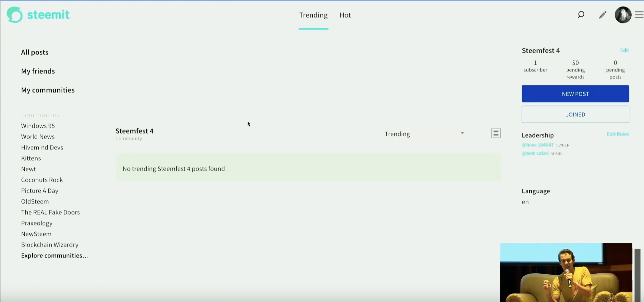
Task: Open the @hive-104647 owner profile
Action: tap(537, 145)
